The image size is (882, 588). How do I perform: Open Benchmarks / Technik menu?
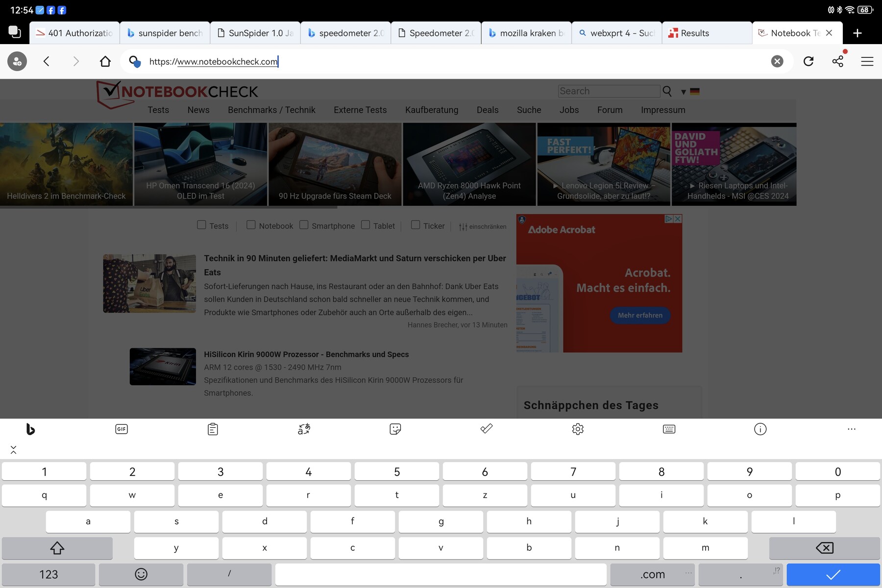271,110
